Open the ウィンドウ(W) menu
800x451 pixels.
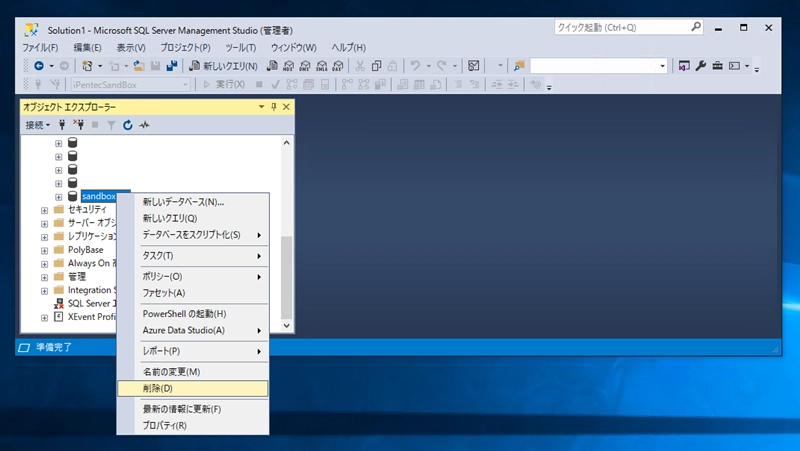tap(293, 47)
